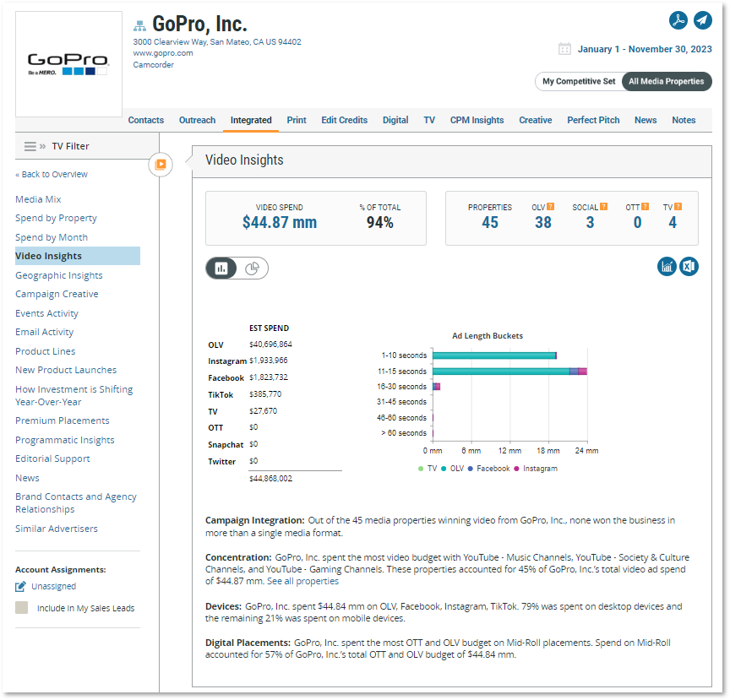Open the News tab in top navigation
The image size is (730, 700).
pos(646,120)
